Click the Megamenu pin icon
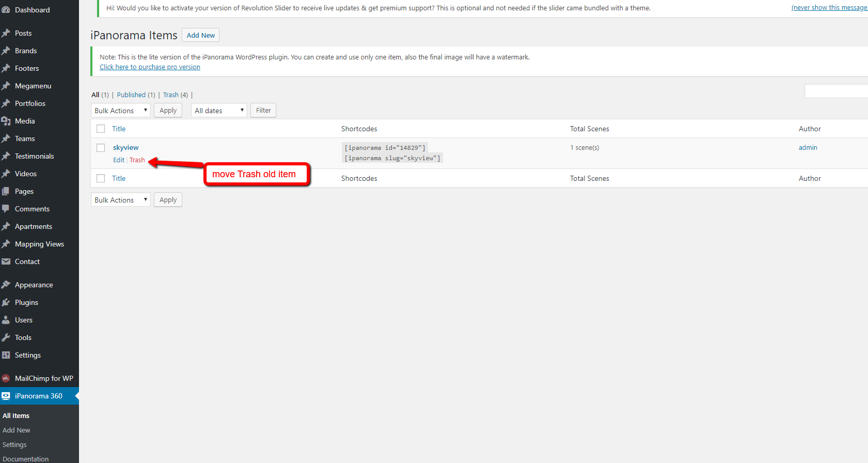Screen dimensions: 868x463 coord(6,86)
